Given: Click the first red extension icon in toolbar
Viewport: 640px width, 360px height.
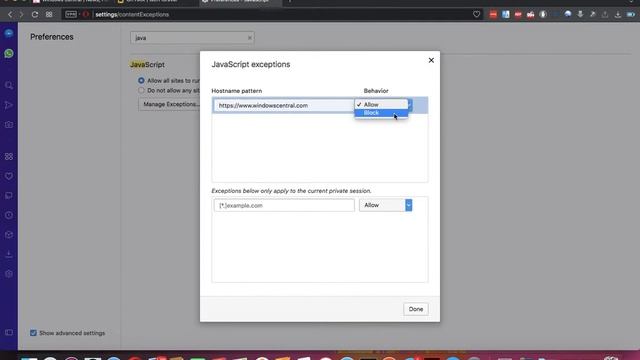Looking at the screenshot, I should [x=493, y=14].
